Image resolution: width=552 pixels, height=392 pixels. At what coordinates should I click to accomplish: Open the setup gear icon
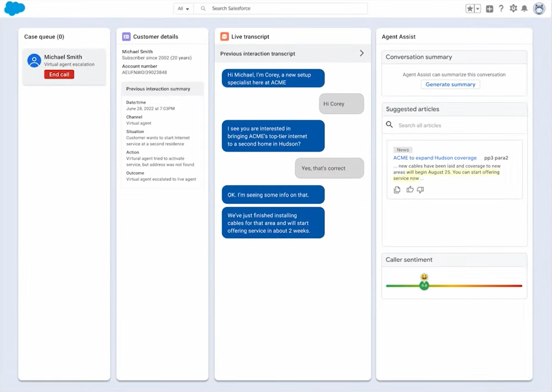click(513, 9)
